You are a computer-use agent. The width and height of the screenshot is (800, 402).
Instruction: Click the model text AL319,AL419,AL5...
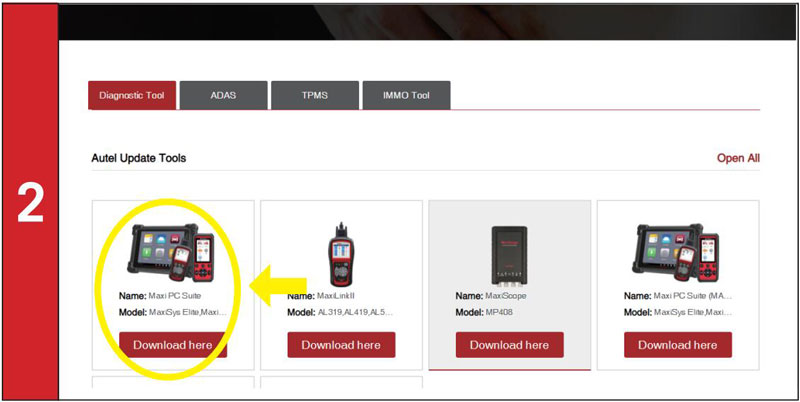(356, 312)
